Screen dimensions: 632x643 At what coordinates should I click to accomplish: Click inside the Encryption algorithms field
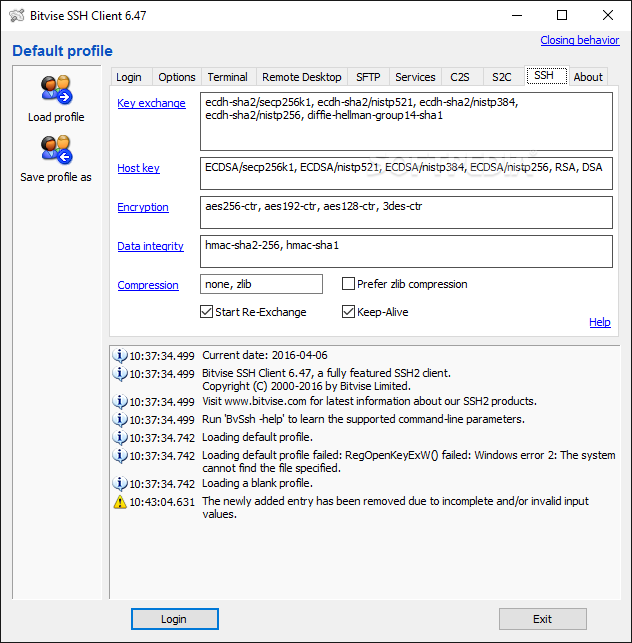pos(406,212)
